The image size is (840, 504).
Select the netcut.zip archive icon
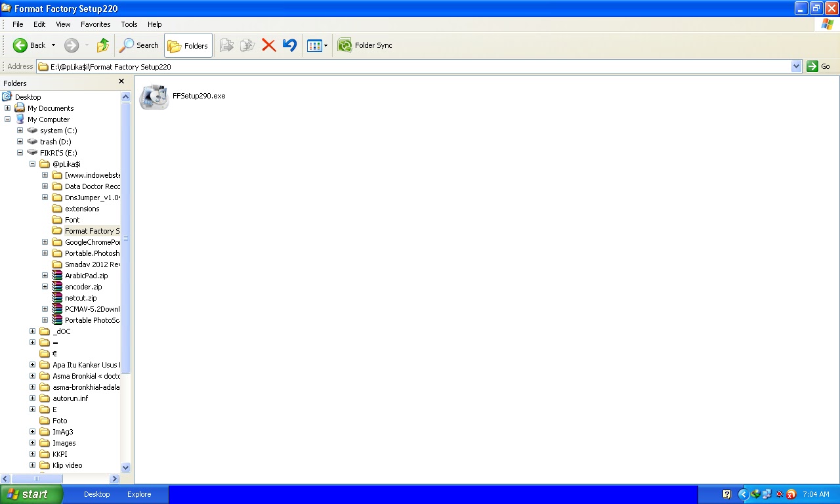click(57, 298)
